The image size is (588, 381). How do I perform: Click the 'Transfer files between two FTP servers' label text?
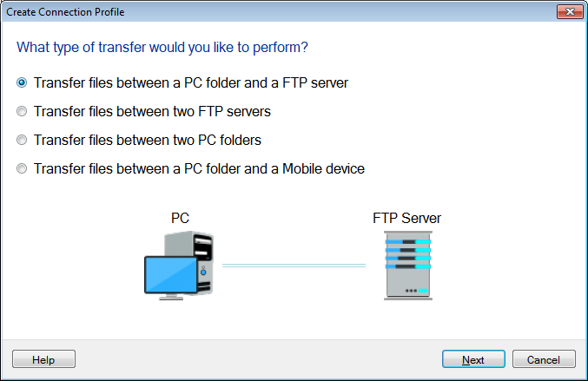pyautogui.click(x=152, y=111)
